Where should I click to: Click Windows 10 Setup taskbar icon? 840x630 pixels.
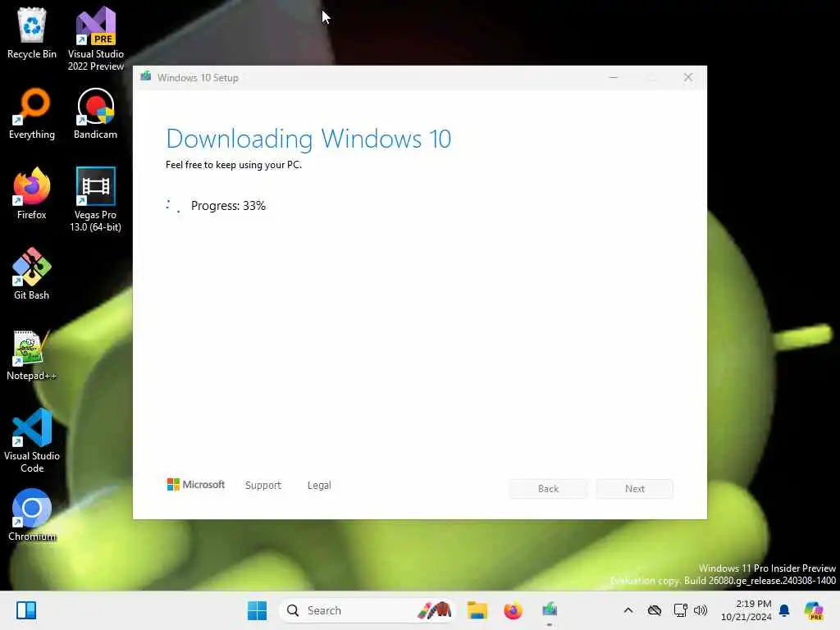pos(550,610)
